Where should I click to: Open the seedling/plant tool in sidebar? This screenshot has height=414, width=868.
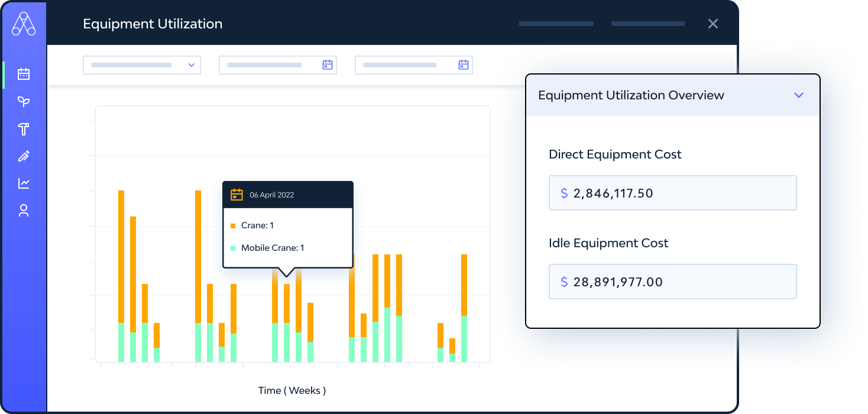coord(23,102)
